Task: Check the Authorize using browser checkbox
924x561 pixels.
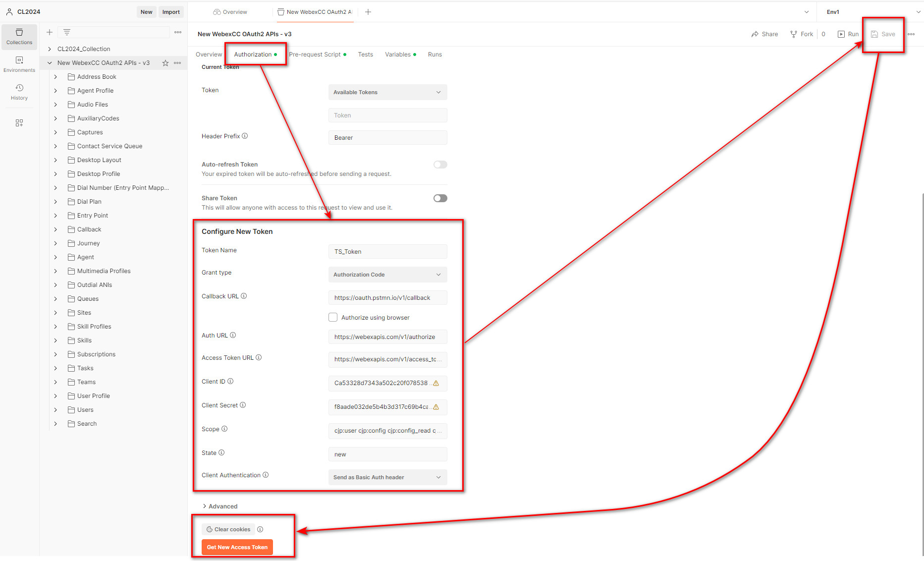Action: (x=333, y=317)
